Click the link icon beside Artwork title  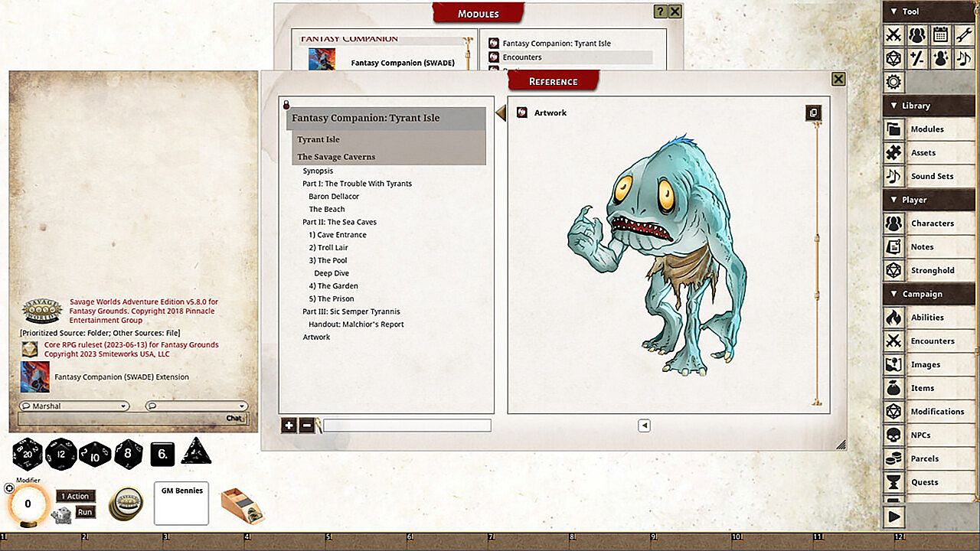[x=522, y=112]
